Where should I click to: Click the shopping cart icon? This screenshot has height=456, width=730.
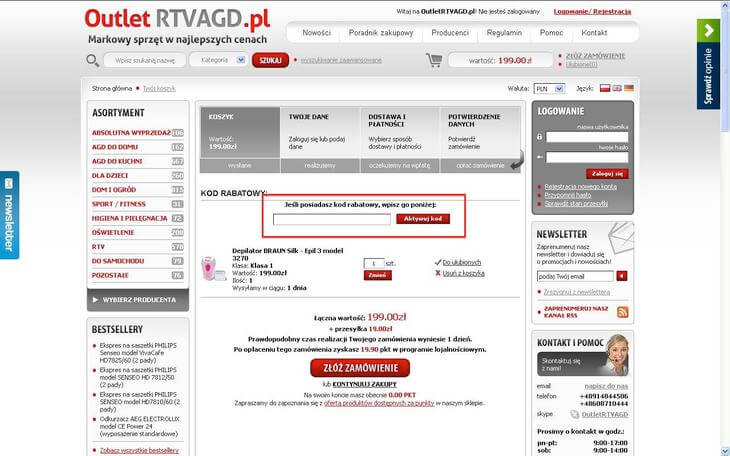click(434, 60)
